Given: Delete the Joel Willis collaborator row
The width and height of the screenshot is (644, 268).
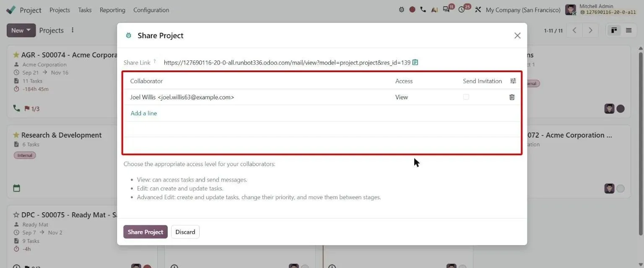Looking at the screenshot, I should (x=512, y=97).
